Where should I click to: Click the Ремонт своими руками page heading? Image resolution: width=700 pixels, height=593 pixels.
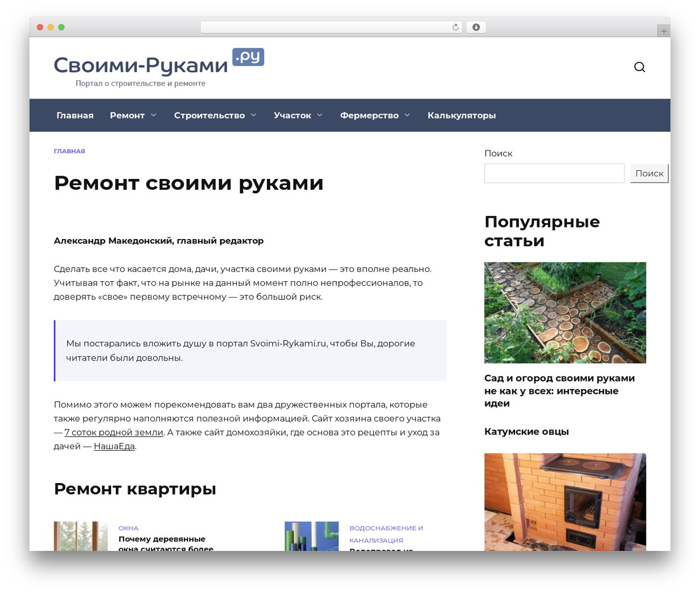pos(189,183)
